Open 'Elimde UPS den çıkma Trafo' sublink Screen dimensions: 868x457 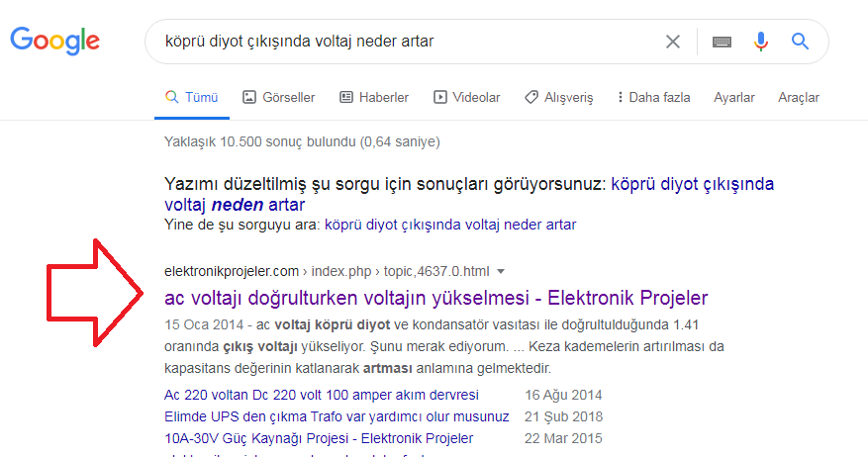pyautogui.click(x=337, y=416)
